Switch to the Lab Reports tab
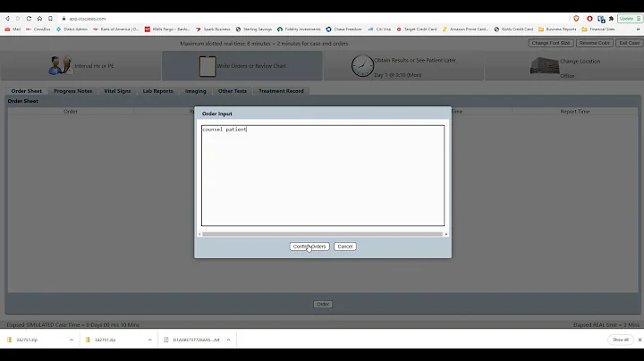Image resolution: width=644 pixels, height=361 pixels. pos(157,91)
